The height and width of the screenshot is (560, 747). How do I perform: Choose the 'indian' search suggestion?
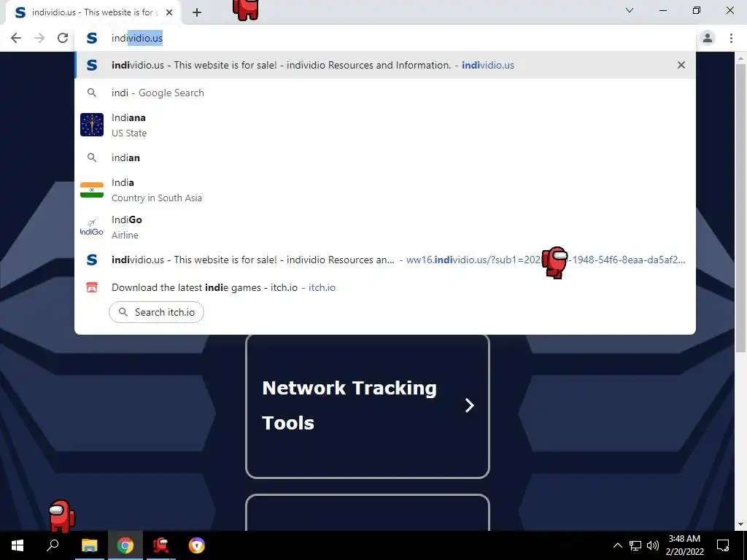tap(385, 157)
